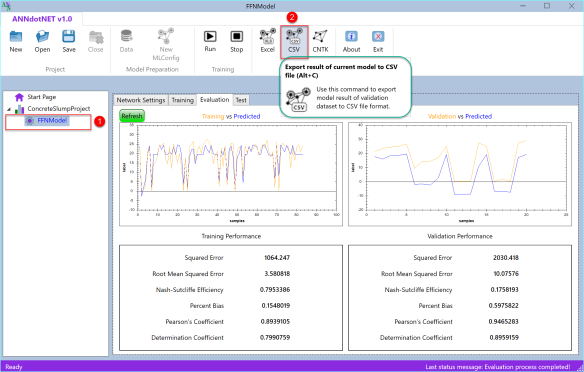Click validation Pearson's value 0.9465283
This screenshot has height=372, width=584.
(x=504, y=322)
